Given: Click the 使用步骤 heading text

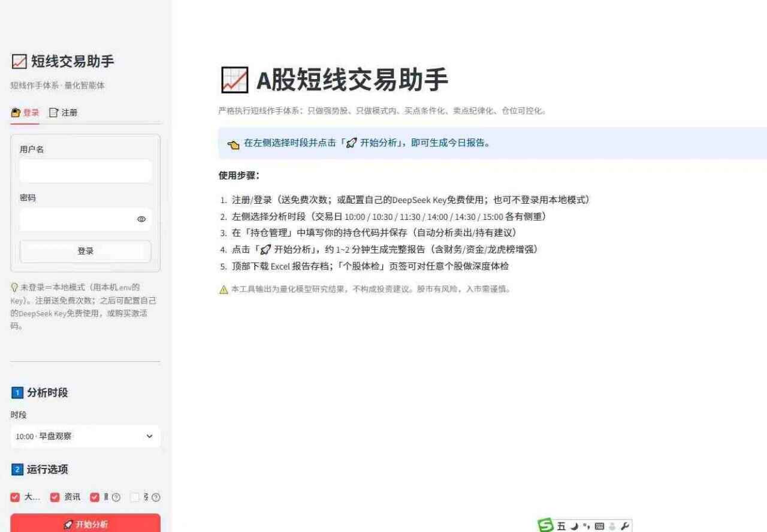Looking at the screenshot, I should 238,176.
